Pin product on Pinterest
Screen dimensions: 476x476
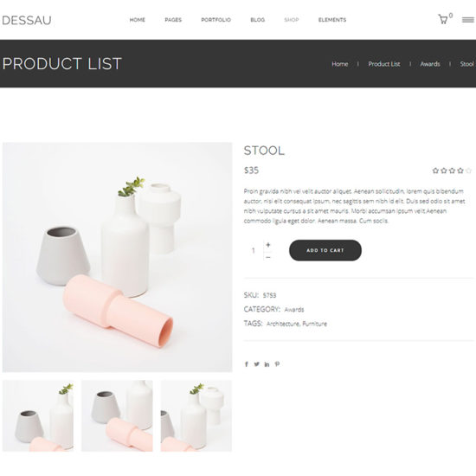coord(277,364)
